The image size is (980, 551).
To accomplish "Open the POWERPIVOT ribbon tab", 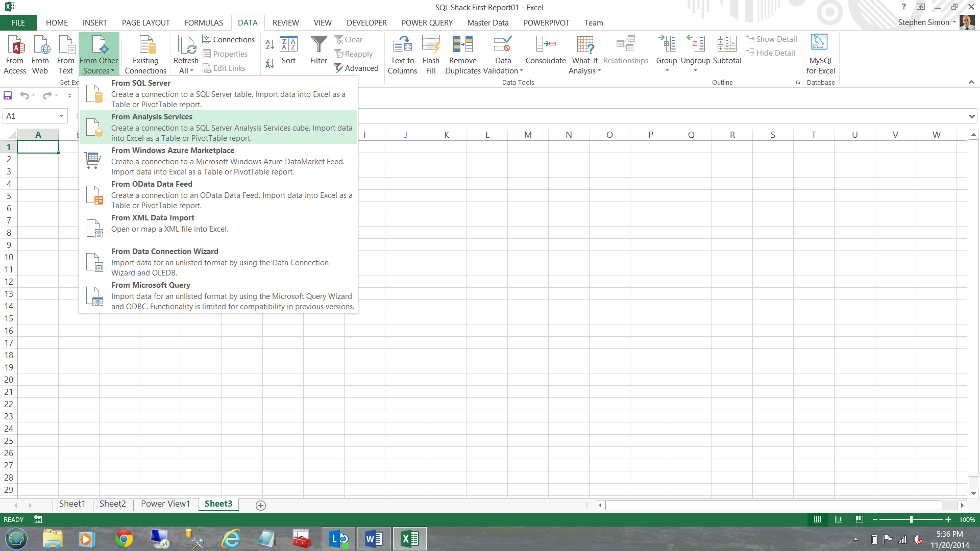I will pos(546,23).
